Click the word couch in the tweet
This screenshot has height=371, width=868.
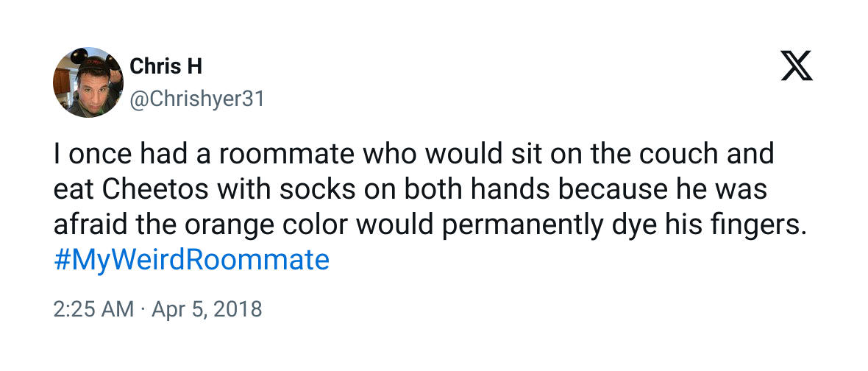pos(678,153)
